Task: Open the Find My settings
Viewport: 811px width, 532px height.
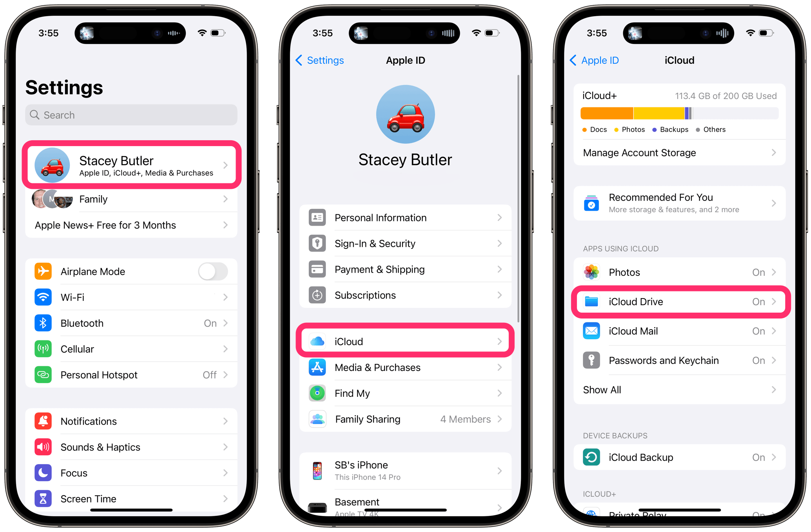Action: (x=405, y=394)
